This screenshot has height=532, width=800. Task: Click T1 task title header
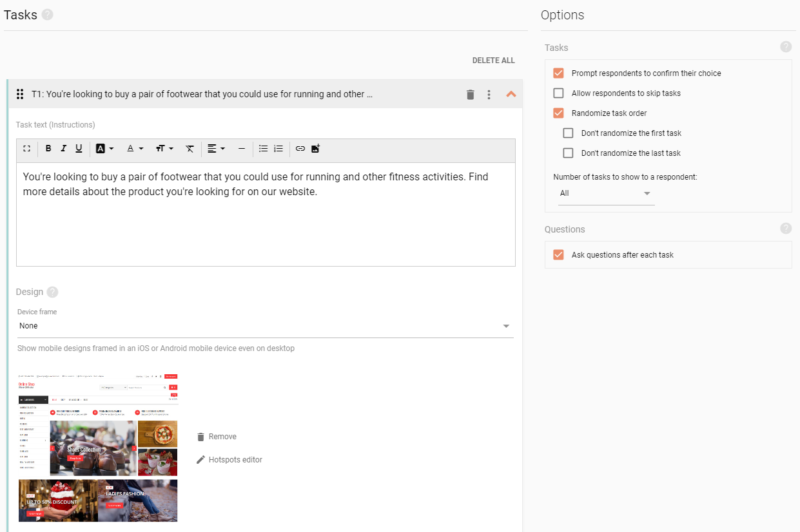pos(202,94)
